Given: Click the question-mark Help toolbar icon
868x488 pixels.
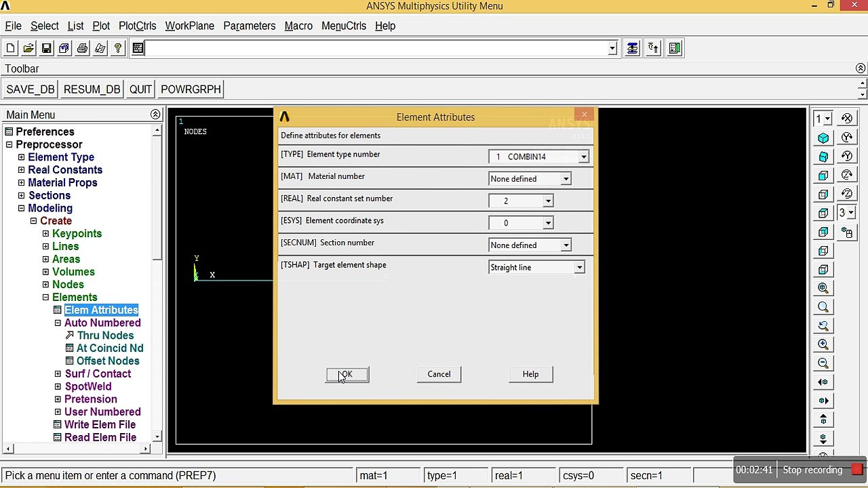Looking at the screenshot, I should pyautogui.click(x=118, y=48).
